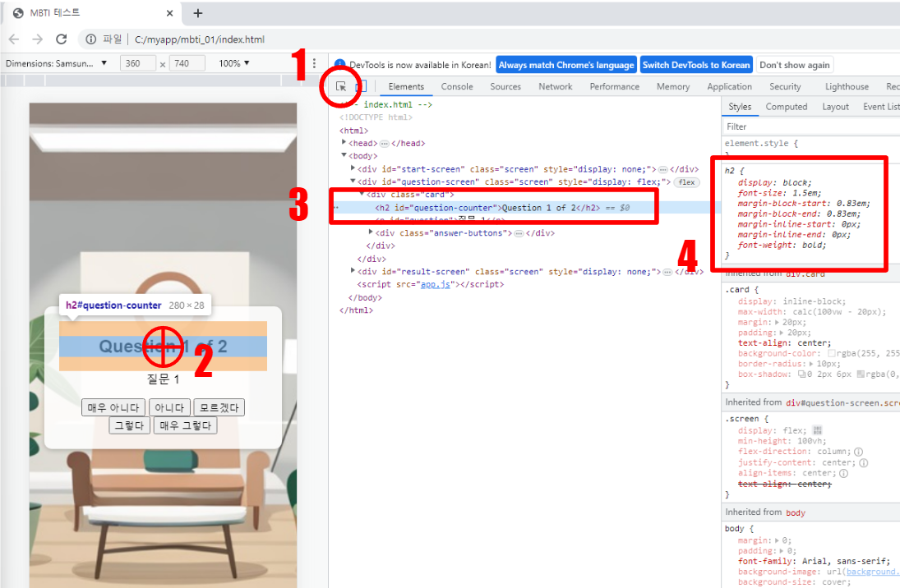900x588 pixels.
Task: Select the Layout sidebar tab
Action: point(835,107)
